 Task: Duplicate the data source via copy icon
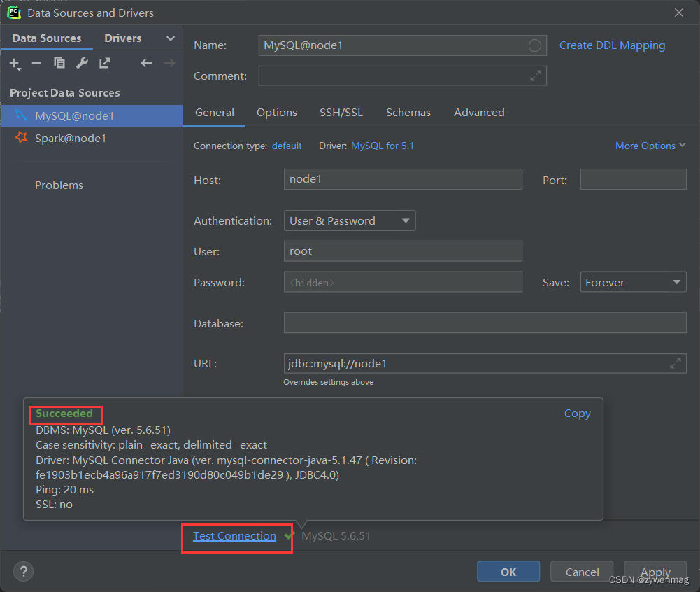pos(59,64)
